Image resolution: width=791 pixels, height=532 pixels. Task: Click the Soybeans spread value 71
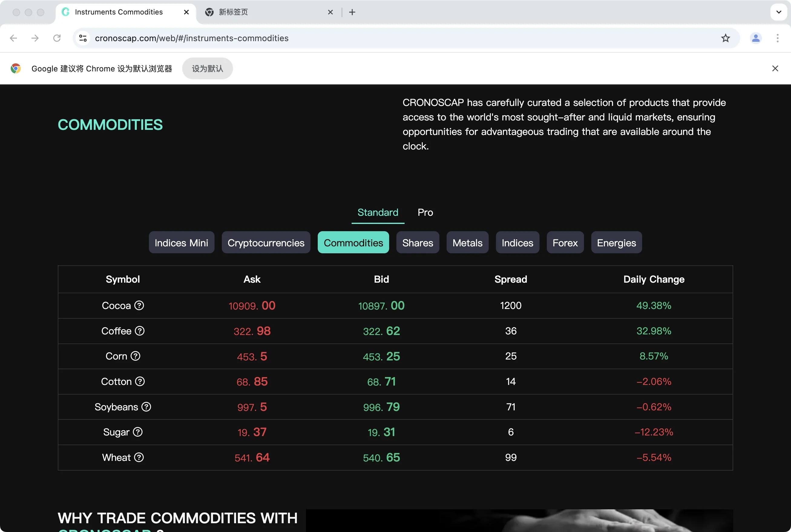pos(510,406)
